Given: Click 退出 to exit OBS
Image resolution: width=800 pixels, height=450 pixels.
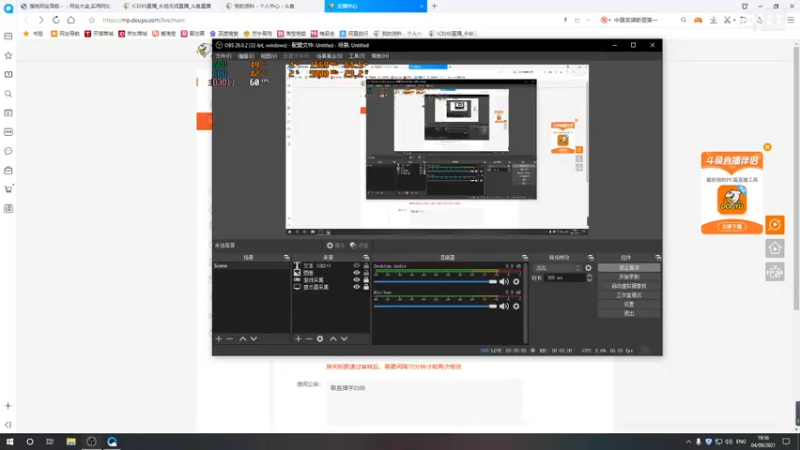Looking at the screenshot, I should click(x=629, y=314).
